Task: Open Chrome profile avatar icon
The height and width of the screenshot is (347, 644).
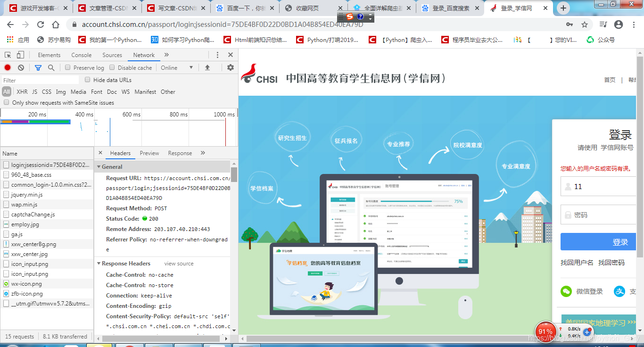Action: pyautogui.click(x=619, y=25)
